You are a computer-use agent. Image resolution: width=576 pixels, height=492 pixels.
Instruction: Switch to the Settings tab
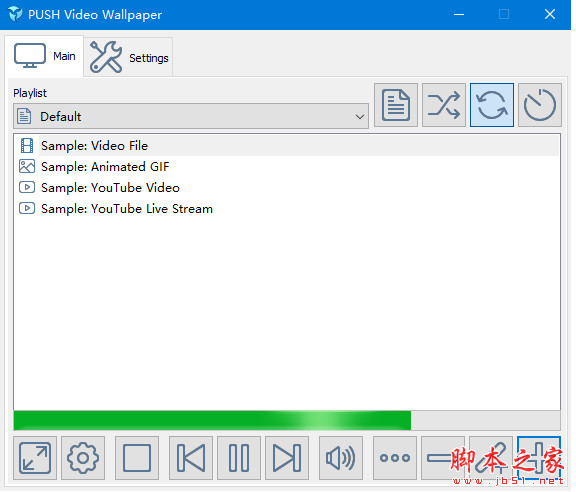pos(129,57)
